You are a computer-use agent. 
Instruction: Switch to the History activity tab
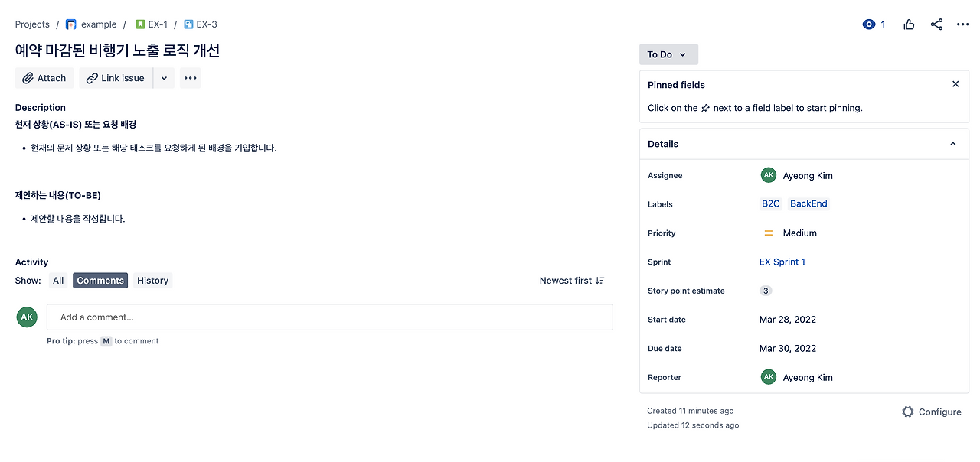point(152,281)
